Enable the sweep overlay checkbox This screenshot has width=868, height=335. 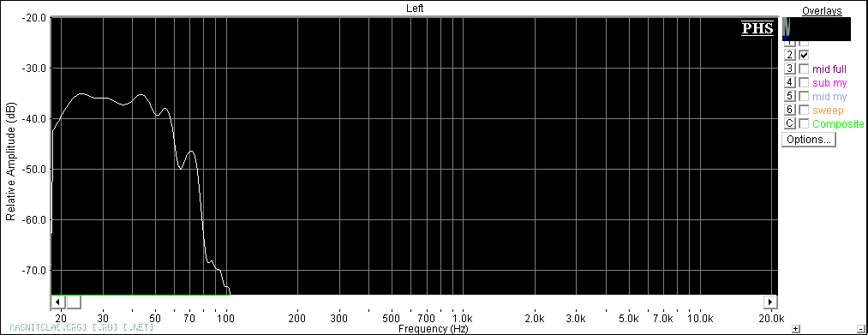804,110
